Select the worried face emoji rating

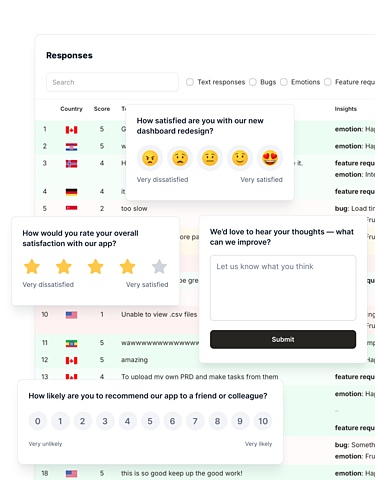point(180,158)
